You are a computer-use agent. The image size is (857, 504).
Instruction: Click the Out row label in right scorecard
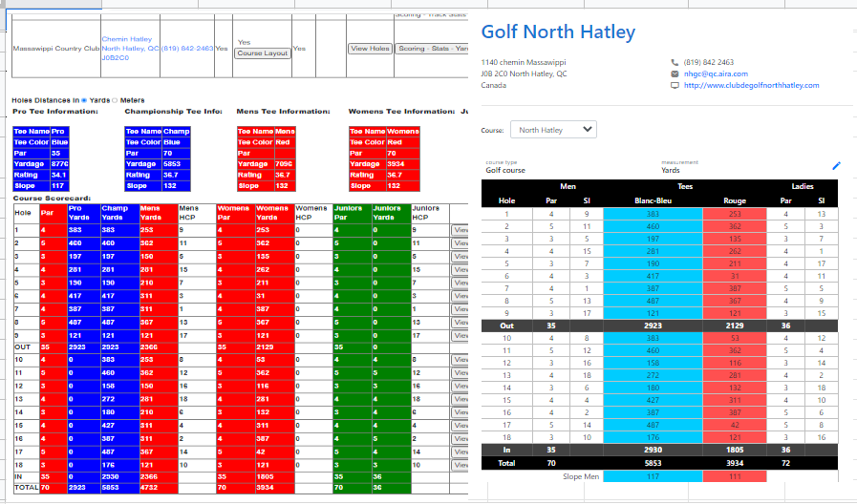tap(506, 326)
